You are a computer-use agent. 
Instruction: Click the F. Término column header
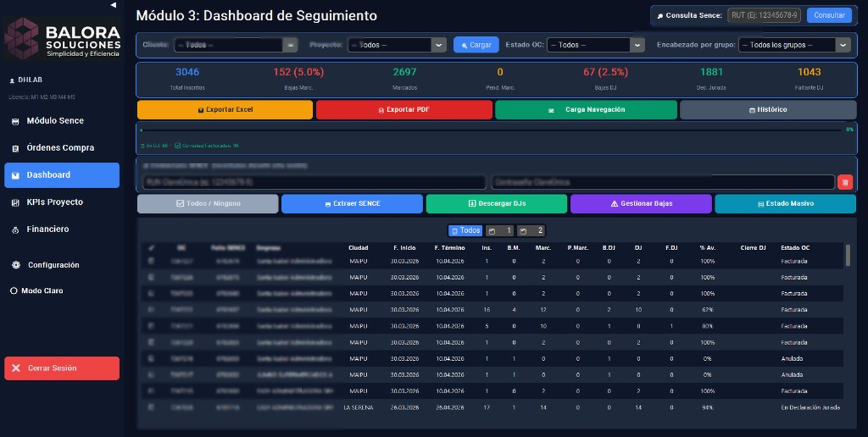click(x=450, y=248)
